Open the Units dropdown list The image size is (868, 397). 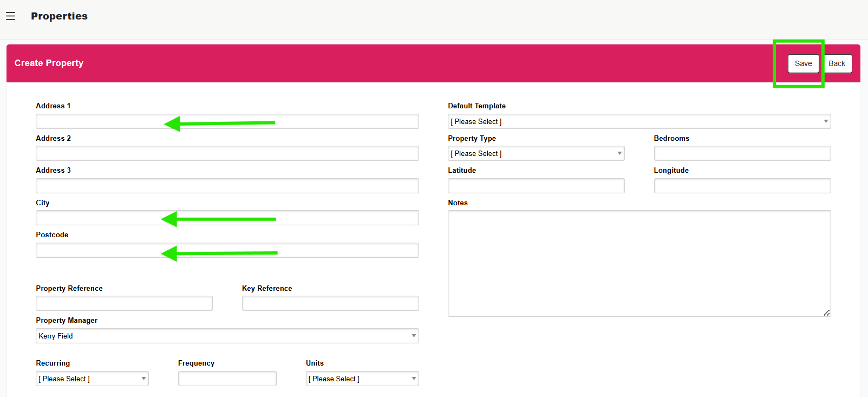tap(362, 379)
